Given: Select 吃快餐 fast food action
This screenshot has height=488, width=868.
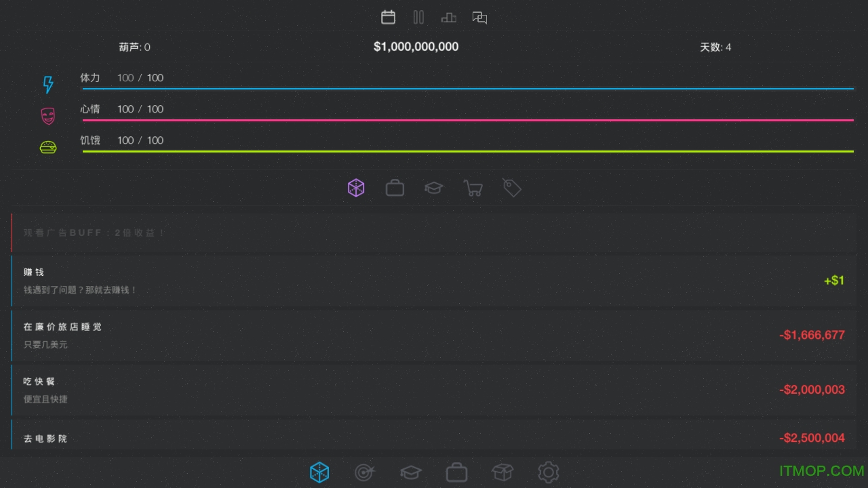Looking at the screenshot, I should coord(434,390).
